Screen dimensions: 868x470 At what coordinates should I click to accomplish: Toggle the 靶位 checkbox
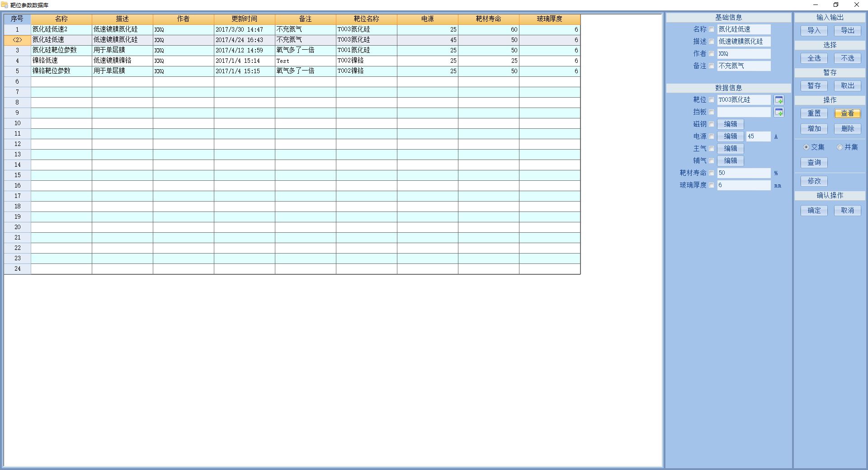tap(712, 100)
